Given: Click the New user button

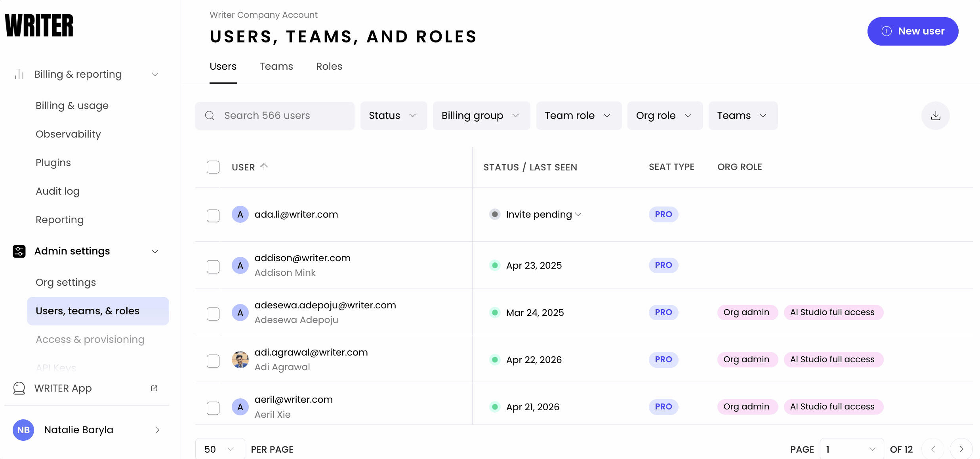Looking at the screenshot, I should pyautogui.click(x=913, y=31).
